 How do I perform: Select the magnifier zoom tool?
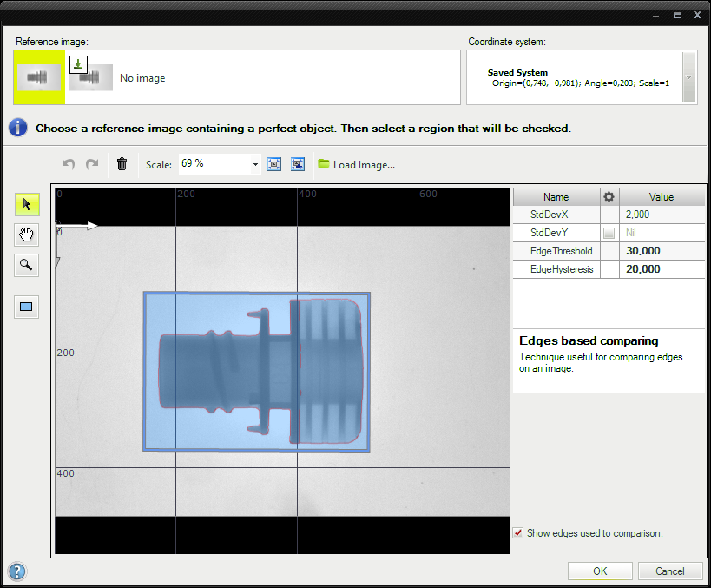pos(27,265)
